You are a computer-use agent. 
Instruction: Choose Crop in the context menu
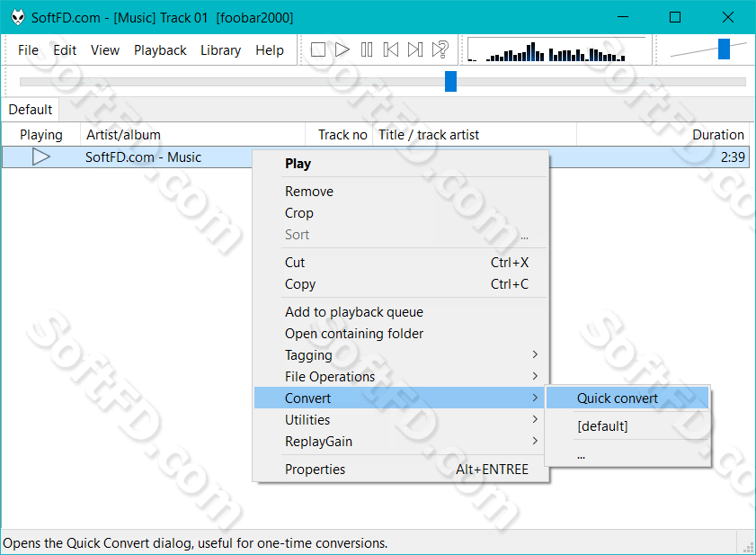tap(401, 213)
